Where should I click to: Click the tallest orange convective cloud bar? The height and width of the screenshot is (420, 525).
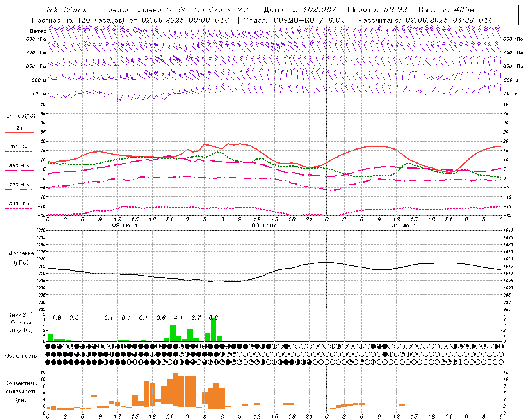176,390
